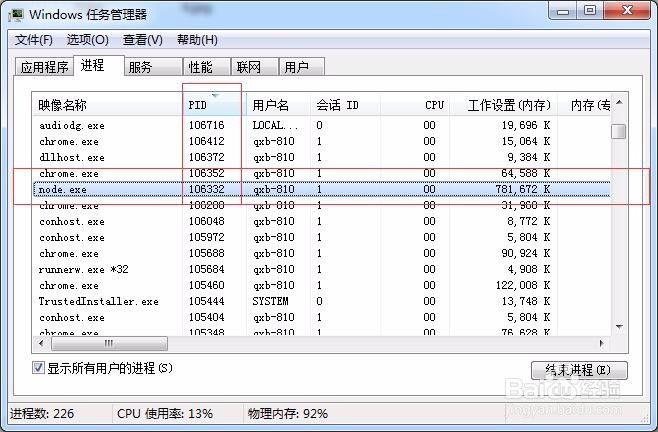Click the LOCAL... user name cell
The height and width of the screenshot is (432, 658).
tap(275, 125)
